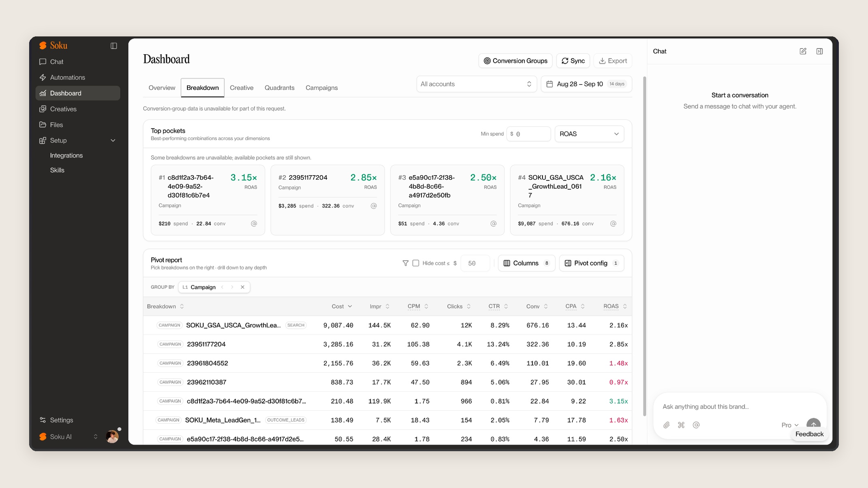Open Conversion Groups
The width and height of the screenshot is (868, 488).
(516, 61)
